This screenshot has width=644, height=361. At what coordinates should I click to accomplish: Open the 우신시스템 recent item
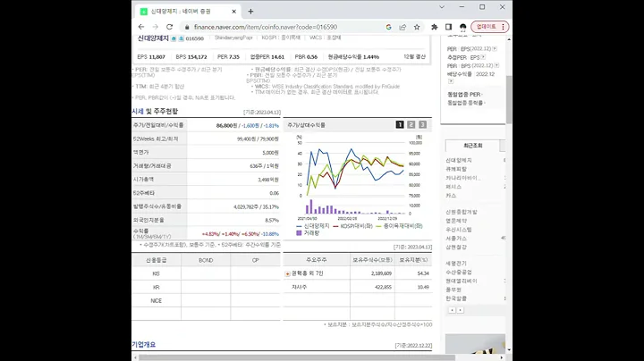click(459, 230)
